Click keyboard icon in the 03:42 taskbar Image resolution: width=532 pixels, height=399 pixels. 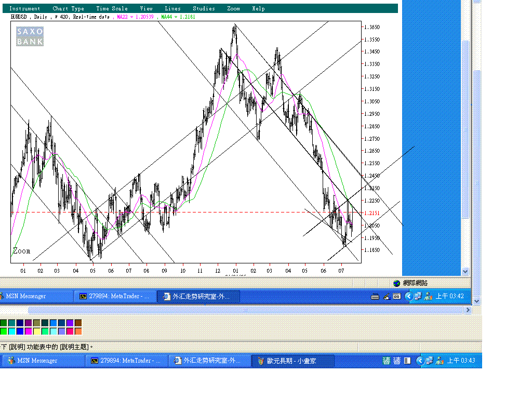click(375, 296)
